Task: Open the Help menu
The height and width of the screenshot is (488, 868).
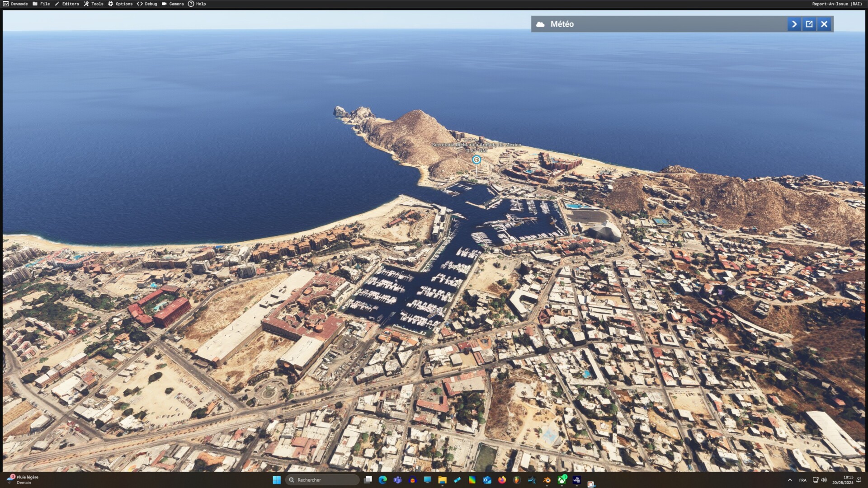Action: pos(197,4)
